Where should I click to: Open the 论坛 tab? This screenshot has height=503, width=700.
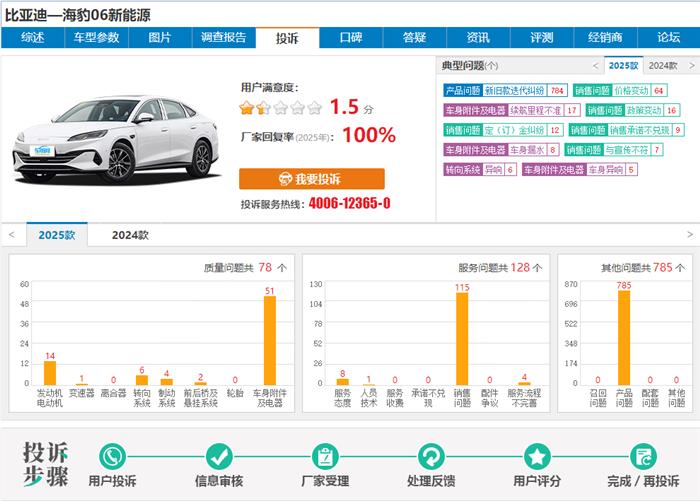coord(669,37)
